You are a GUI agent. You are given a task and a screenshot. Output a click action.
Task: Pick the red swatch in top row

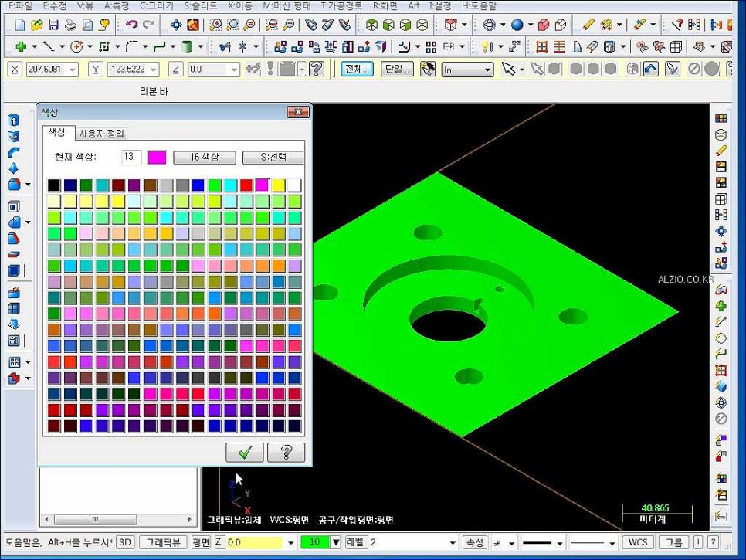[246, 185]
